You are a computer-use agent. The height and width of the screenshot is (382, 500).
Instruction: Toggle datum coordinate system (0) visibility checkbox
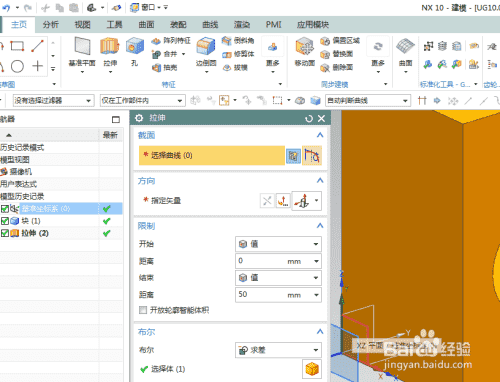tap(5, 209)
